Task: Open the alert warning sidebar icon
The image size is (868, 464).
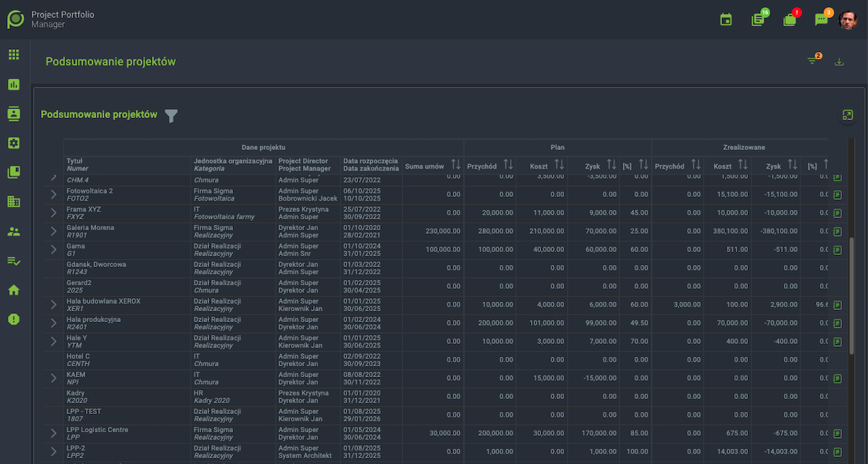Action: (x=14, y=319)
